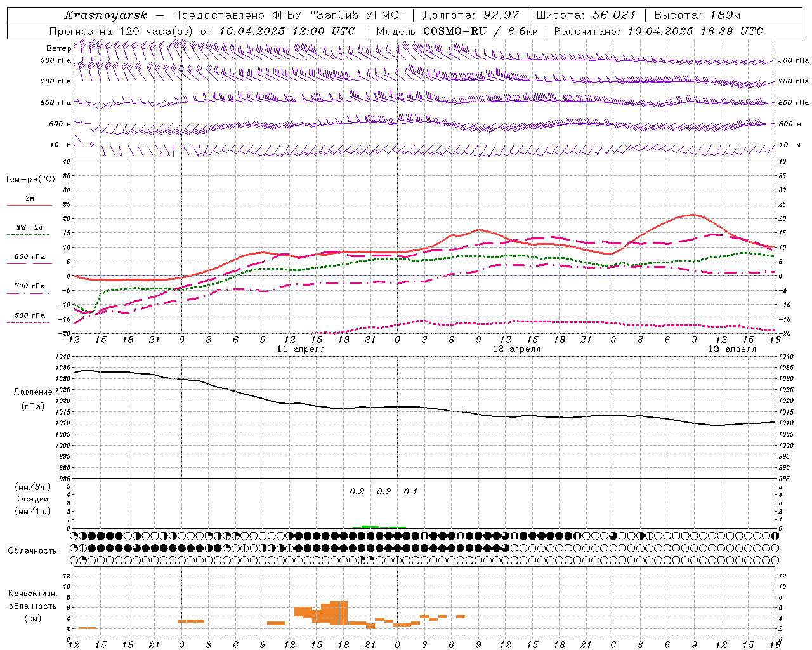Click the Krasnoyarsk station title
The height and width of the screenshot is (650, 812).
[105, 15]
